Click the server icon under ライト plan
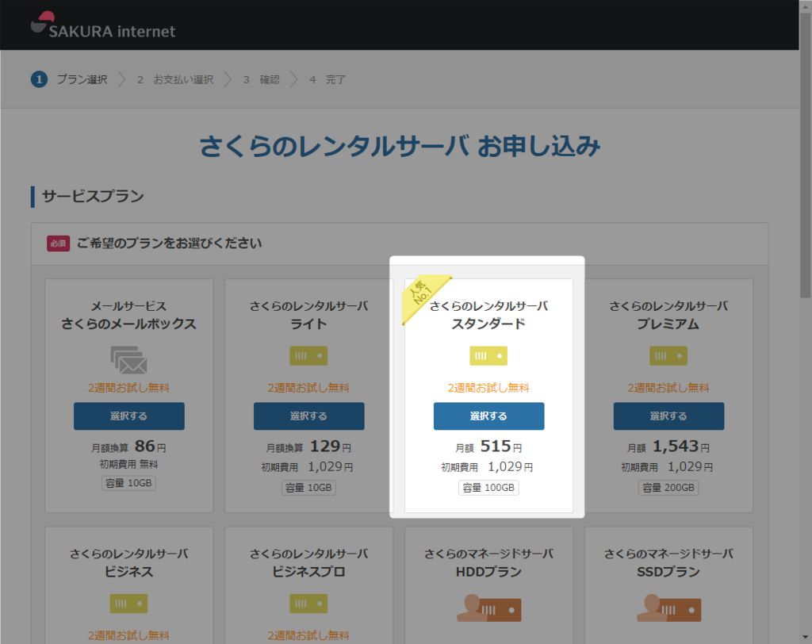This screenshot has height=644, width=812. 308,356
